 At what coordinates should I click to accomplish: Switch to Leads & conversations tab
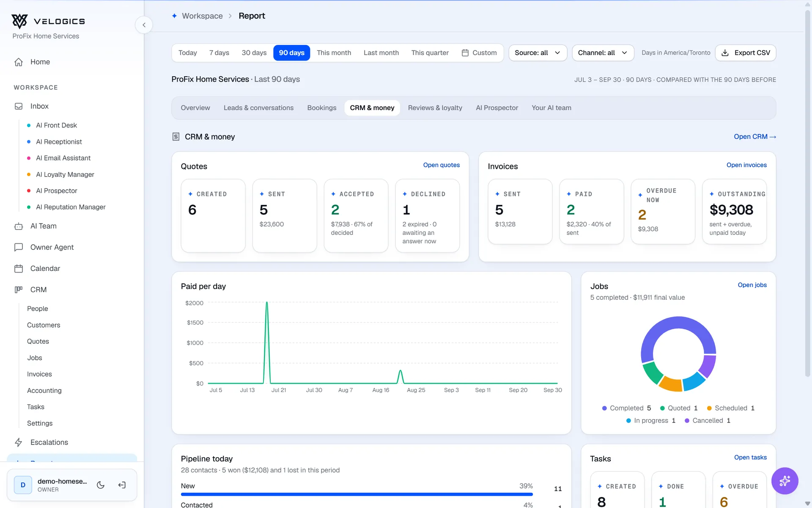click(258, 108)
